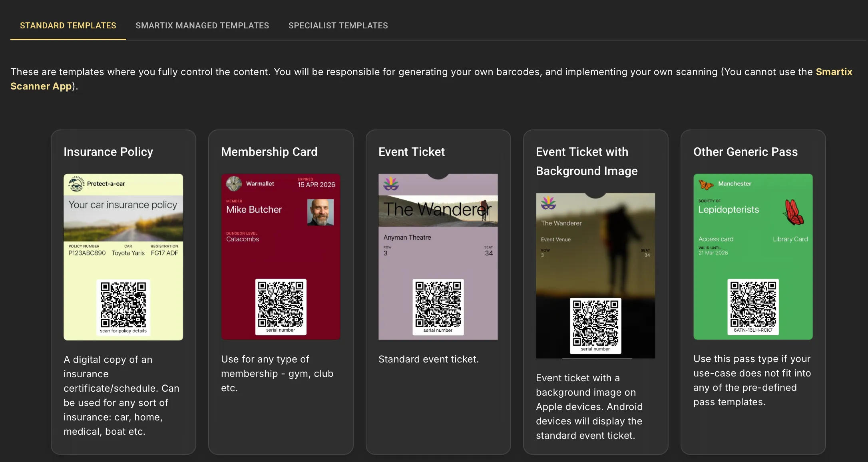Click mask icon on background image ticket
Image resolution: width=868 pixels, height=462 pixels.
pyautogui.click(x=548, y=203)
